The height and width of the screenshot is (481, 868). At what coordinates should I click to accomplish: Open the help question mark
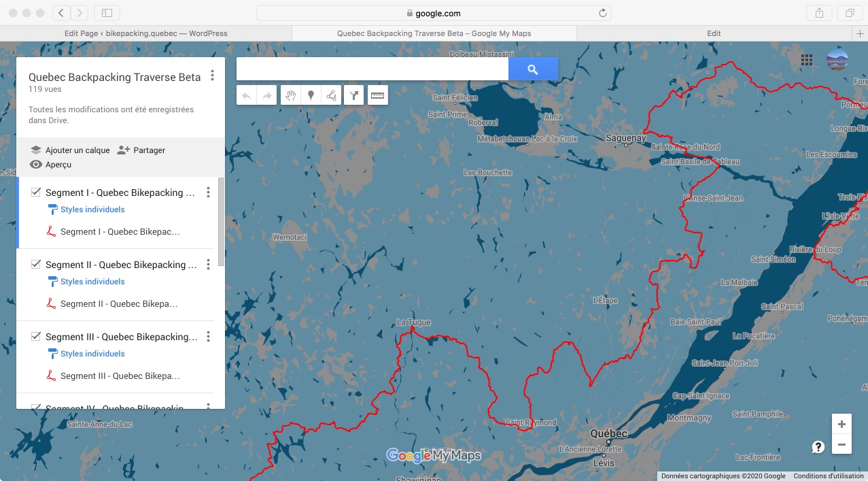click(818, 447)
